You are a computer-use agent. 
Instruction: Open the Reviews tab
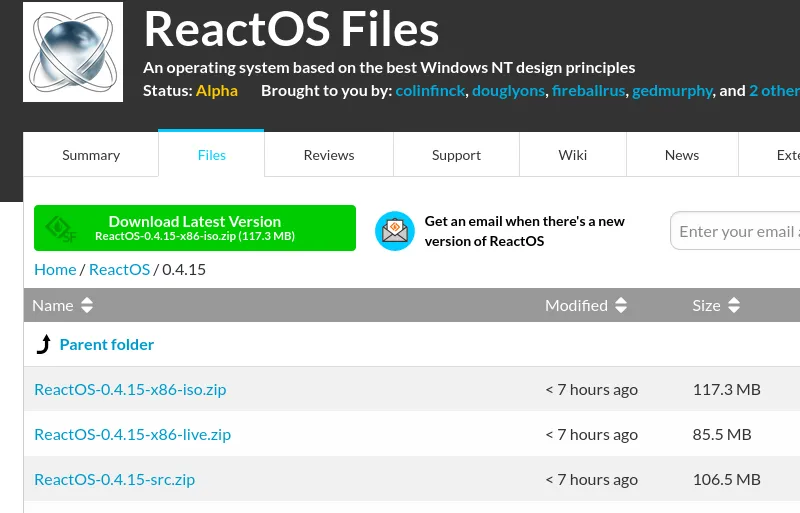click(x=329, y=155)
